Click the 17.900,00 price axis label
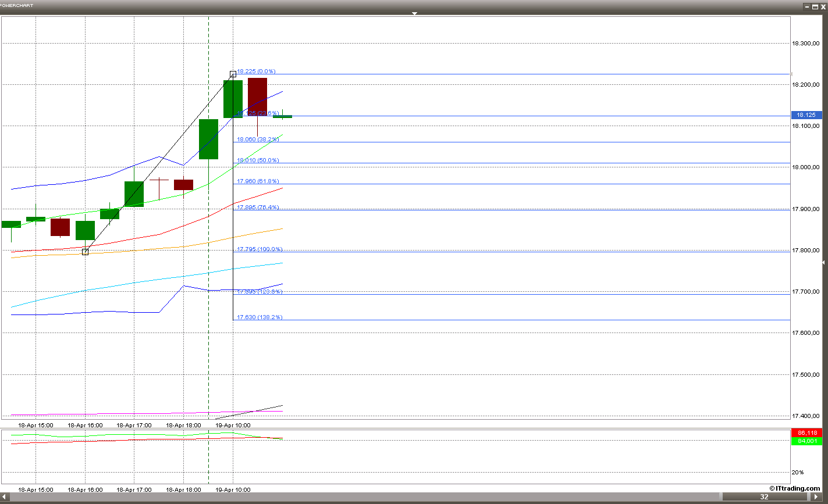 pos(807,209)
